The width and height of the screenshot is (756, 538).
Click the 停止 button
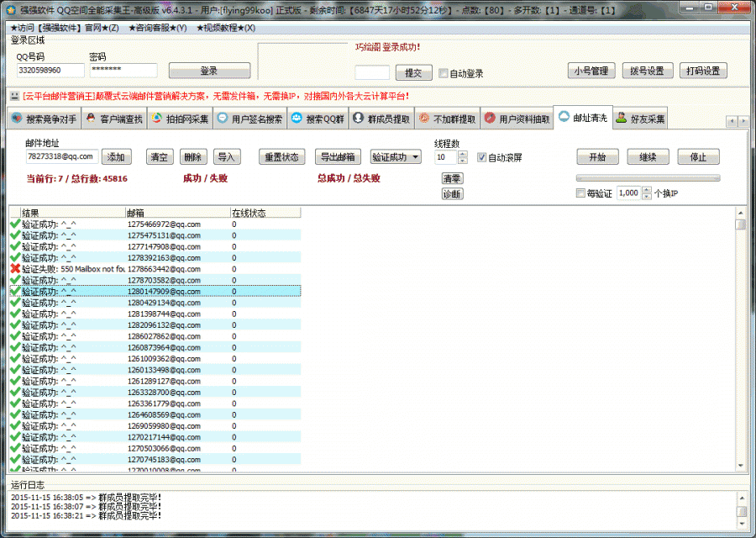pos(699,157)
